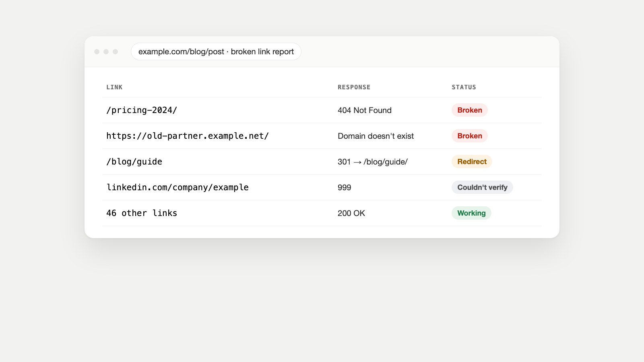Open the https://old-partner.example.net/ link
The image size is (644, 362).
pos(188,136)
